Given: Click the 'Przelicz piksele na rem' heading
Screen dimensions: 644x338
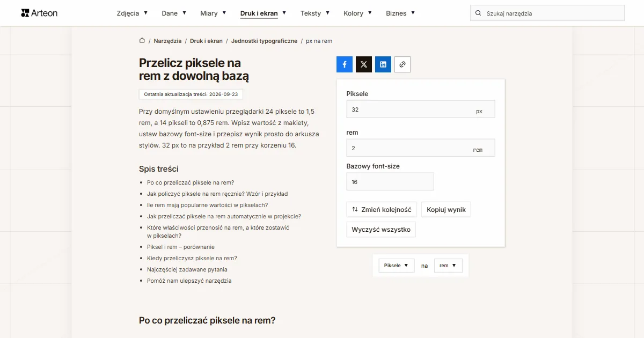Looking at the screenshot, I should [194, 70].
